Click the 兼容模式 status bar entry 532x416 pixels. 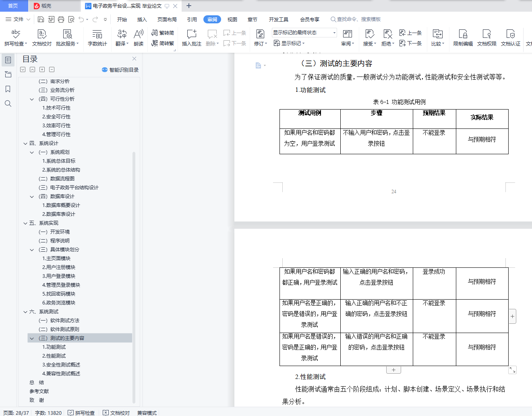[x=147, y=413]
